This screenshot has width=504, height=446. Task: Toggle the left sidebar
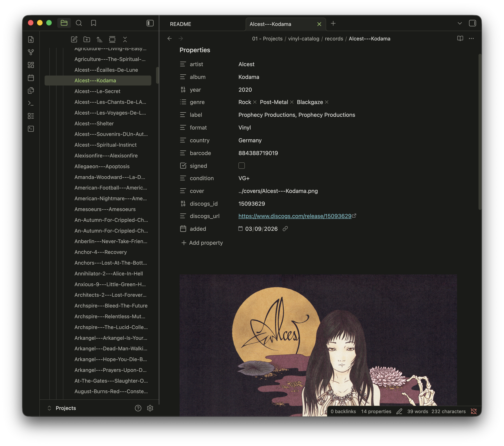[150, 23]
